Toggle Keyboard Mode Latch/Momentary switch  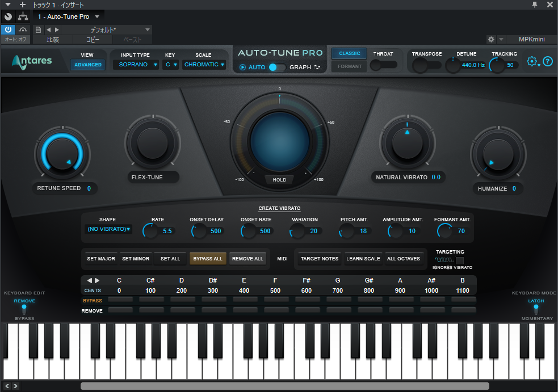click(x=536, y=309)
